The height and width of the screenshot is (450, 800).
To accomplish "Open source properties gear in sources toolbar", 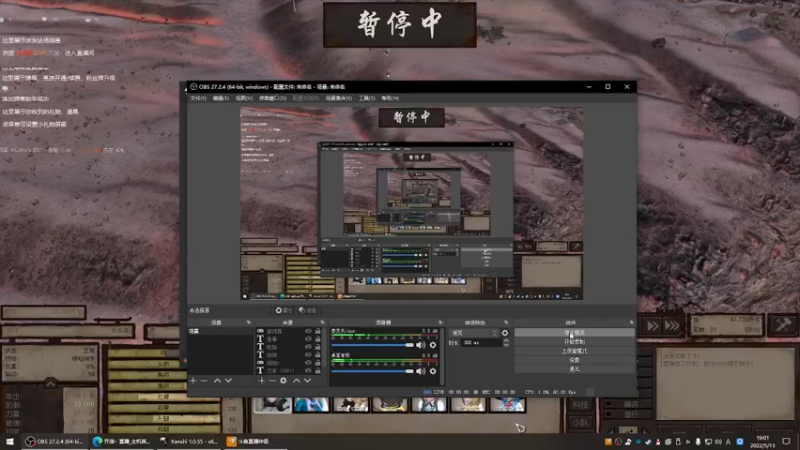I will [x=283, y=381].
